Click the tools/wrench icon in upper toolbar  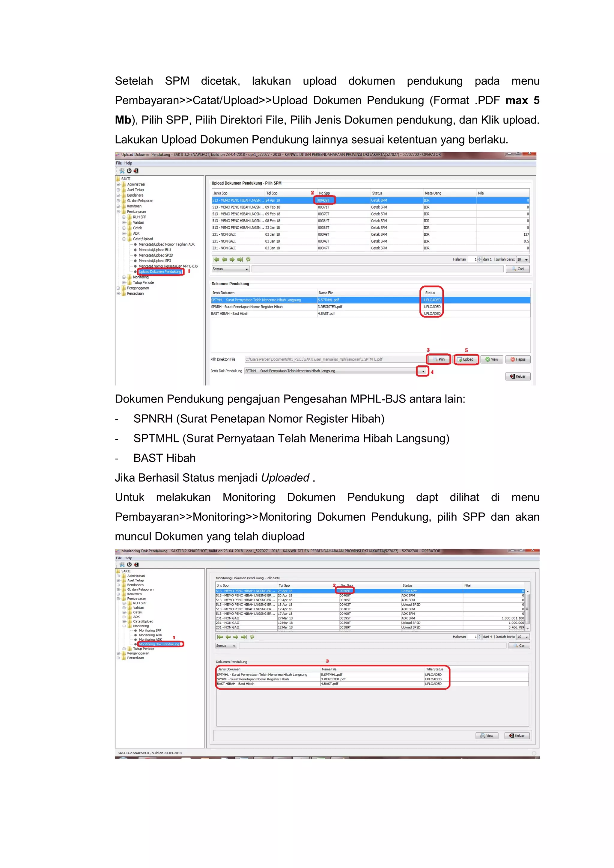pyautogui.click(x=122, y=171)
